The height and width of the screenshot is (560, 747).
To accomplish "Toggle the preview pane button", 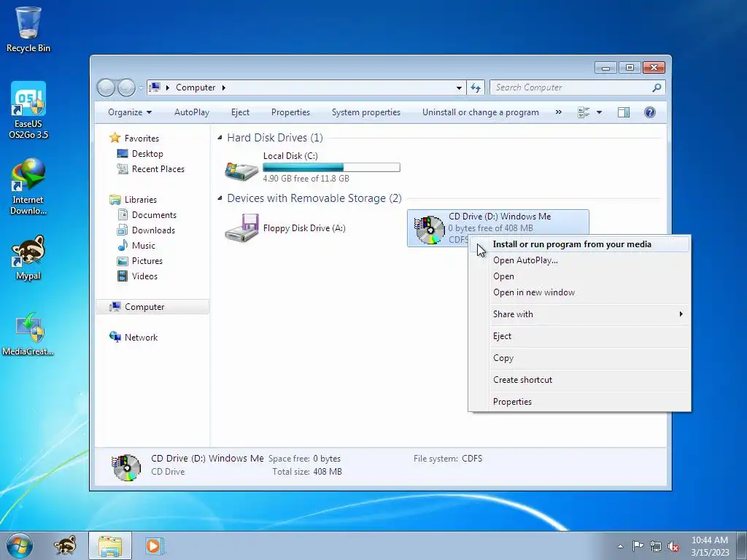I will pyautogui.click(x=624, y=112).
